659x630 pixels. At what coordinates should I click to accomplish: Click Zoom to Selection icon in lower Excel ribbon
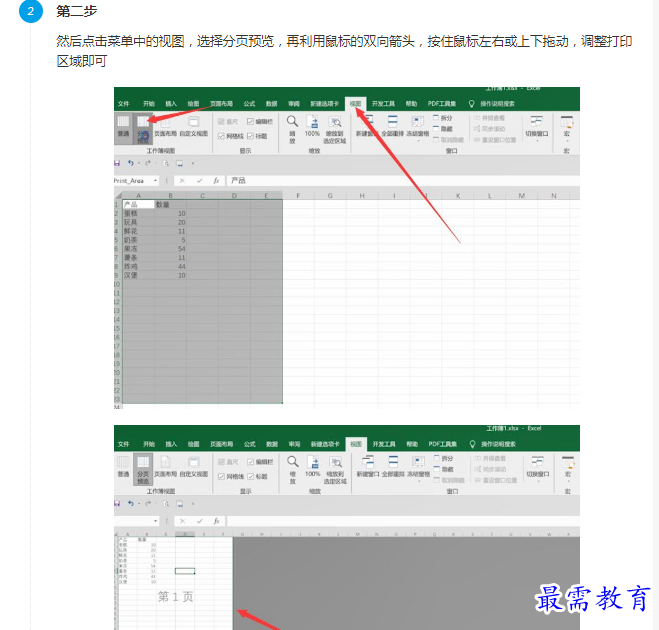[x=335, y=462]
